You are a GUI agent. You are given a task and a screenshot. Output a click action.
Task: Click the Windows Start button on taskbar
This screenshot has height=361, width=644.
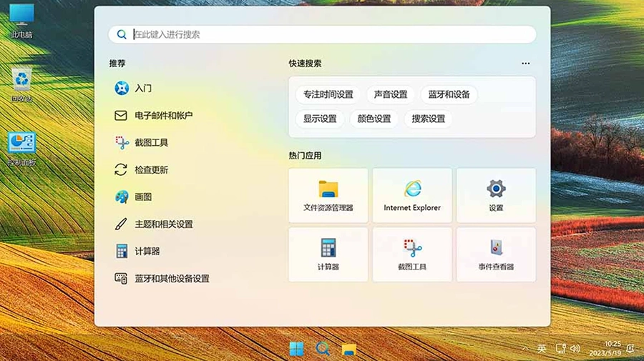point(296,349)
